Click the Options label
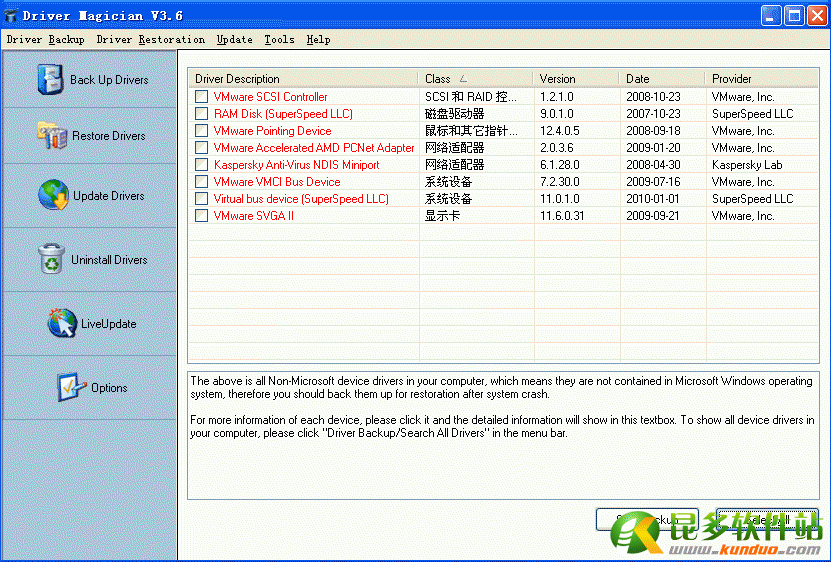This screenshot has height=562, width=831. click(109, 388)
